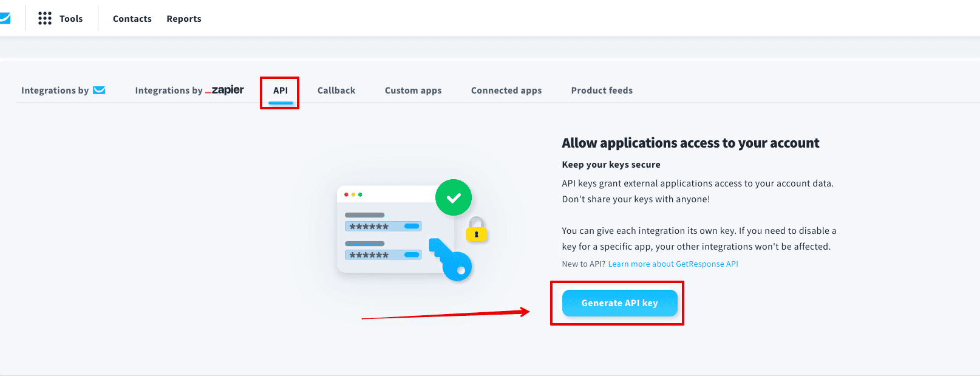The height and width of the screenshot is (376, 980).
Task: Open the Custom apps tab
Action: click(x=413, y=91)
